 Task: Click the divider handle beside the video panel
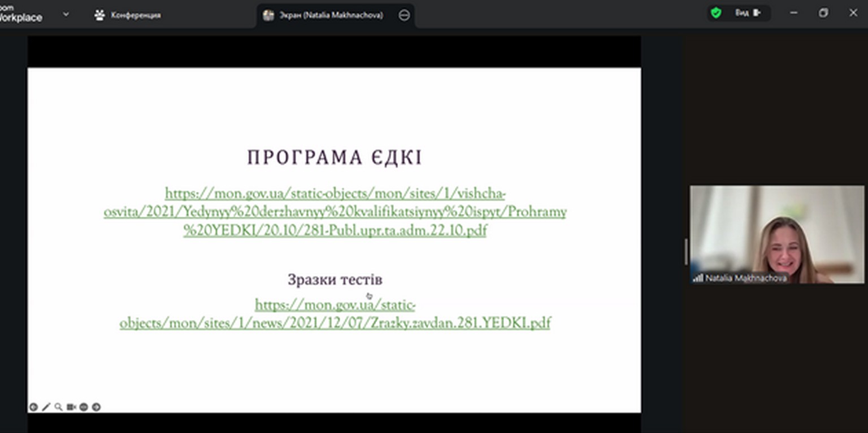point(686,252)
